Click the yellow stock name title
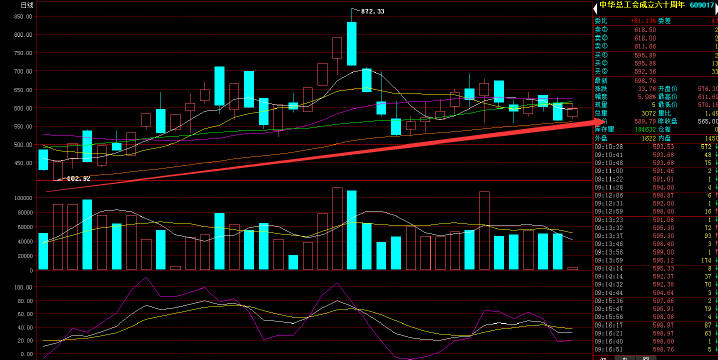 (642, 6)
